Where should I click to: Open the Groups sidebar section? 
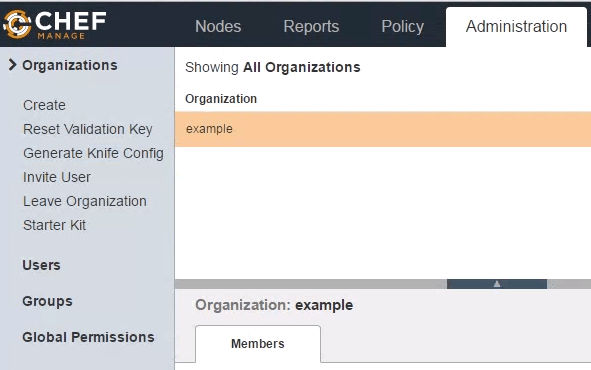pyautogui.click(x=47, y=301)
